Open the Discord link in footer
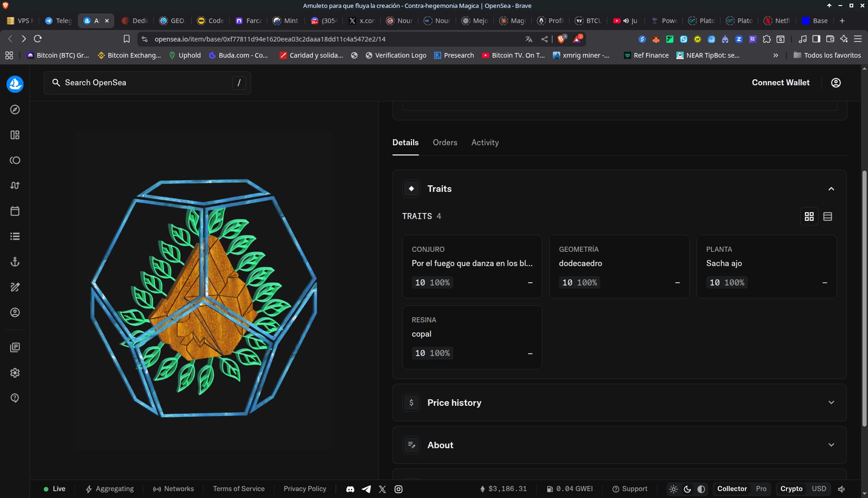Screen dimensions: 868x498 (x=350, y=489)
